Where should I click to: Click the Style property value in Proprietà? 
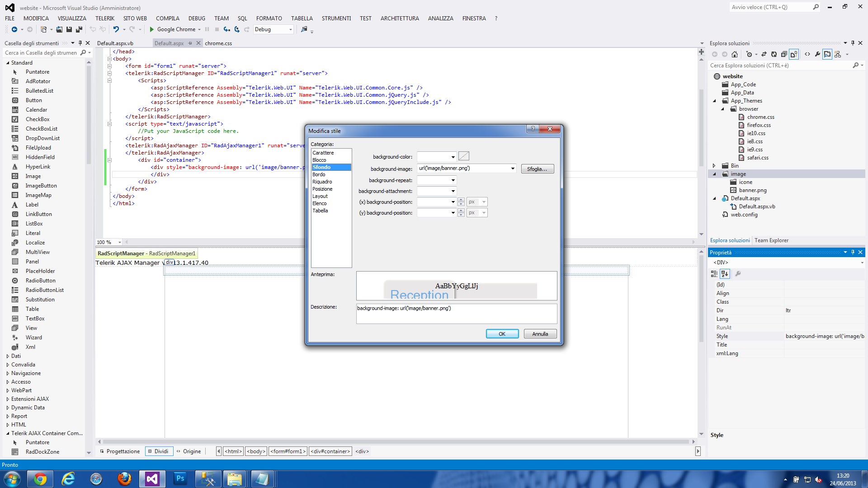click(x=824, y=336)
